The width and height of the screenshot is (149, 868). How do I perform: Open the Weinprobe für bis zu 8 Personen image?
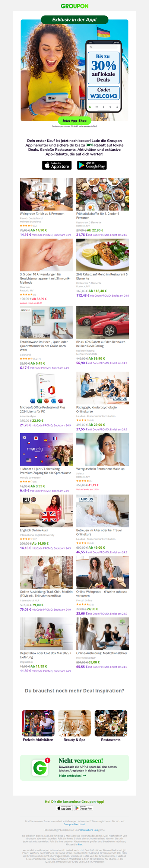tap(46, 195)
